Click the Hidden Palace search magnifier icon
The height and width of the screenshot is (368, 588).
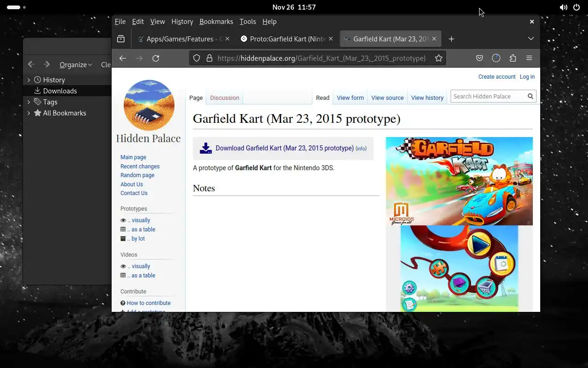(531, 96)
